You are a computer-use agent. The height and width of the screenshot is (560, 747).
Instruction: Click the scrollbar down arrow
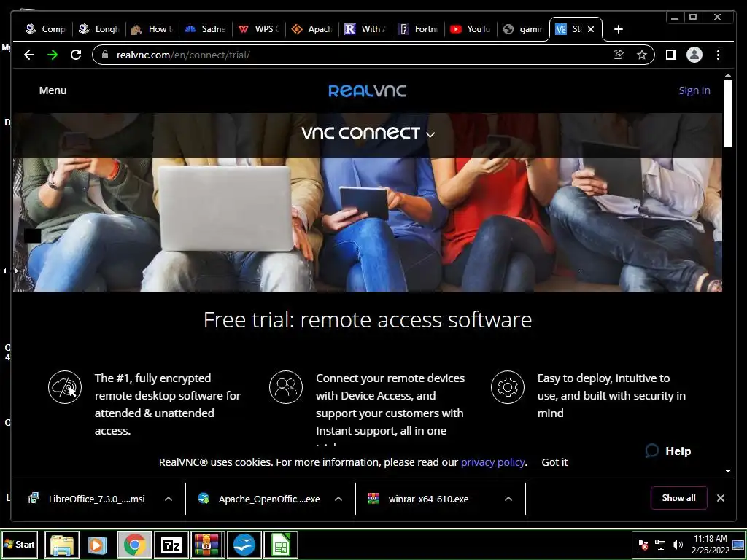point(728,471)
